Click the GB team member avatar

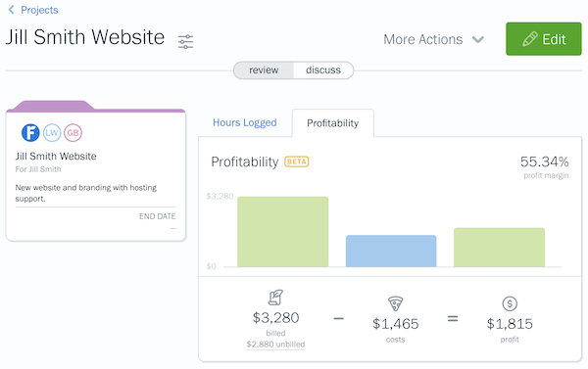point(73,132)
